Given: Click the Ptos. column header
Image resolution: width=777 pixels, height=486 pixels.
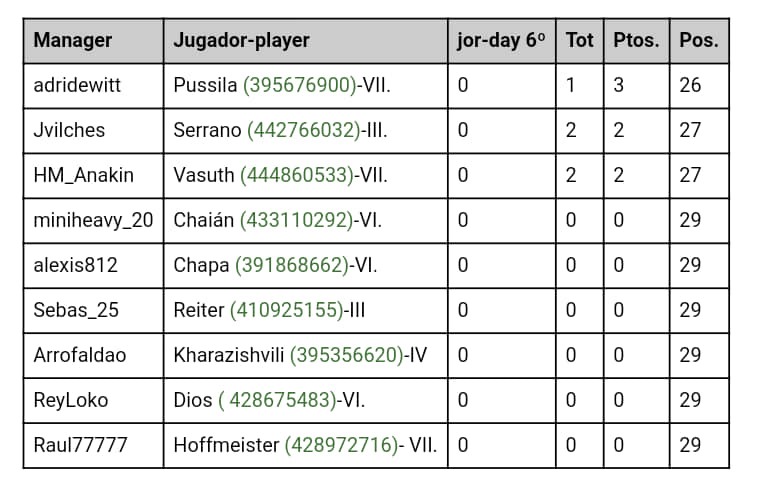Looking at the screenshot, I should click(x=636, y=41).
